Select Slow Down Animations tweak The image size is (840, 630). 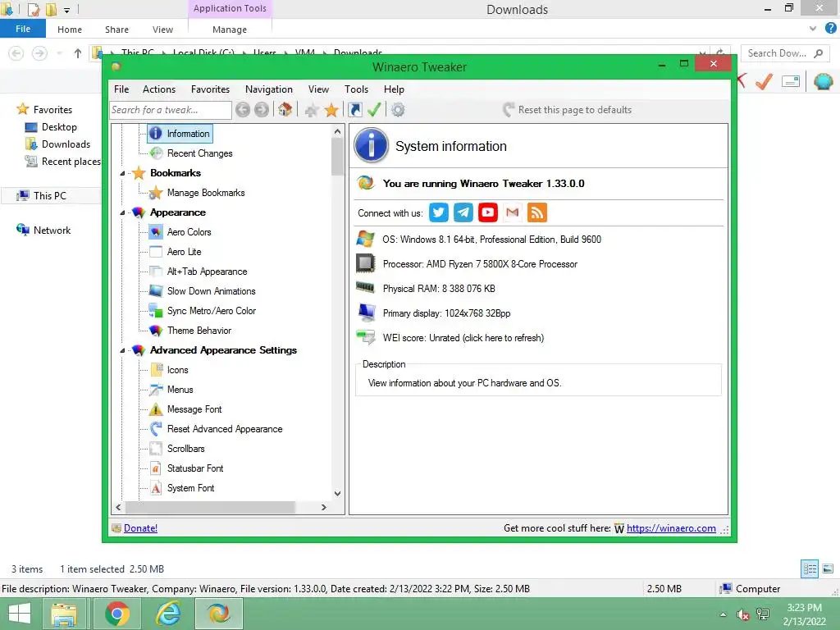[x=211, y=291]
